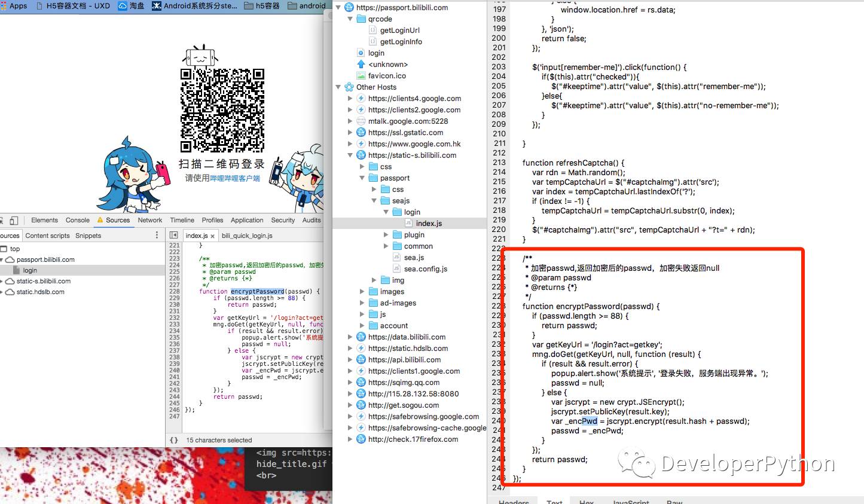Image resolution: width=864 pixels, height=504 pixels.
Task: Expand the plugin folder
Action: pos(386,235)
